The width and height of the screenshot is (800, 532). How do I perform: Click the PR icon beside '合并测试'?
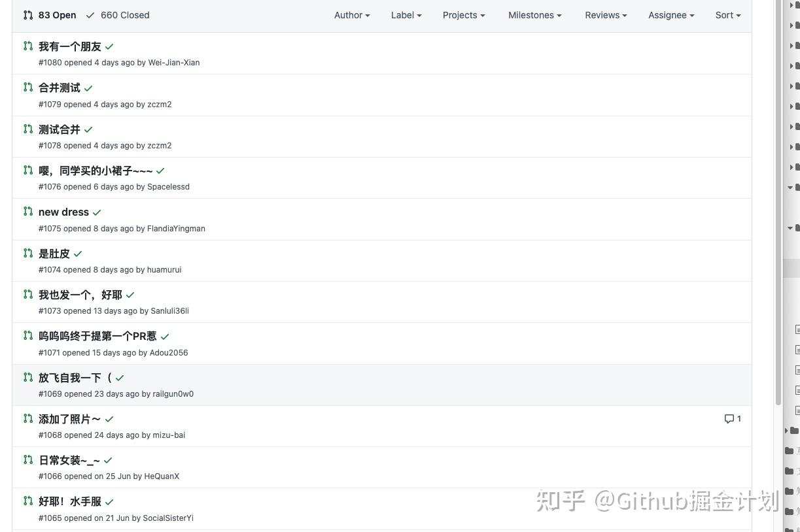coord(28,87)
